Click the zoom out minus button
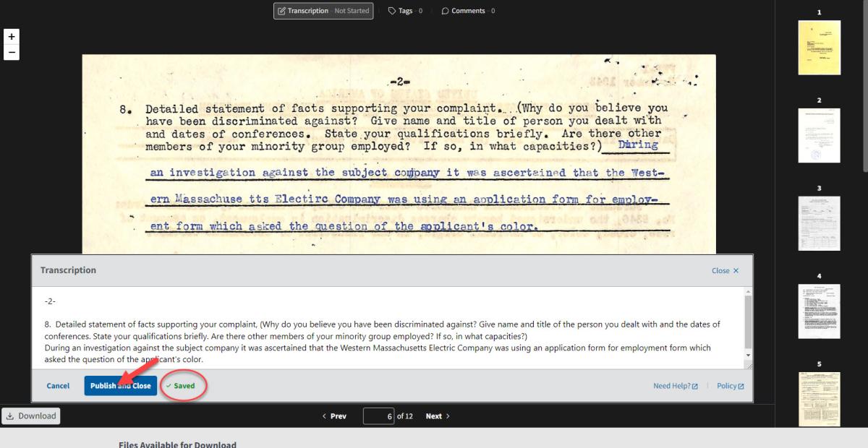The height and width of the screenshot is (448, 868). [x=12, y=52]
